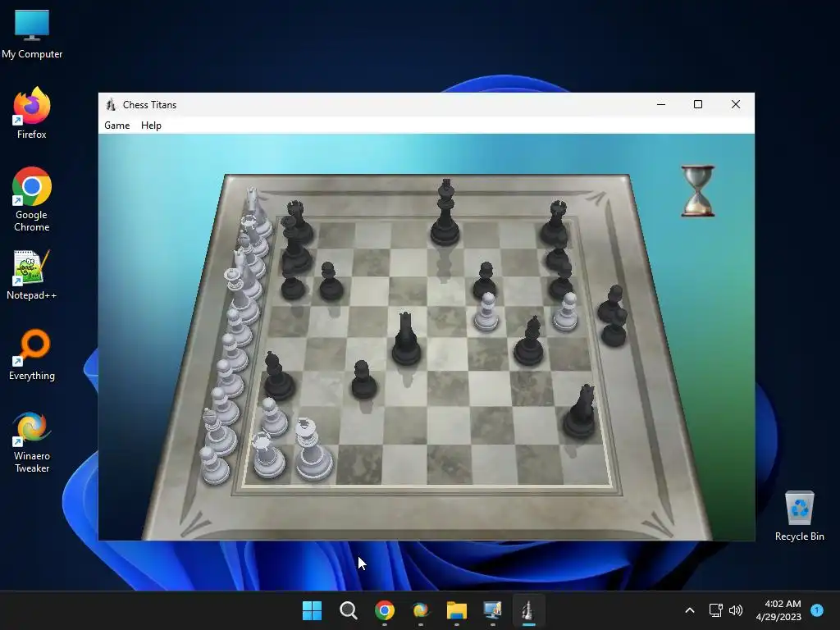Open the Game menu

pos(116,126)
